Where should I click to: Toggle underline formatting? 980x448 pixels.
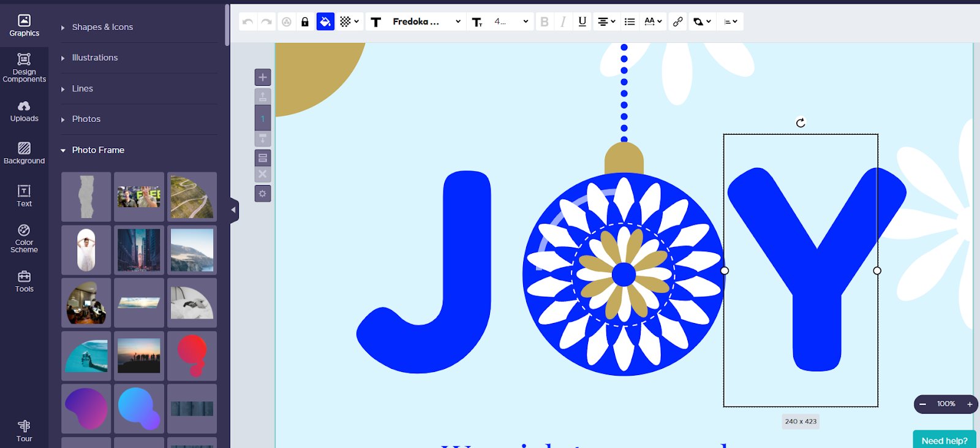[582, 22]
